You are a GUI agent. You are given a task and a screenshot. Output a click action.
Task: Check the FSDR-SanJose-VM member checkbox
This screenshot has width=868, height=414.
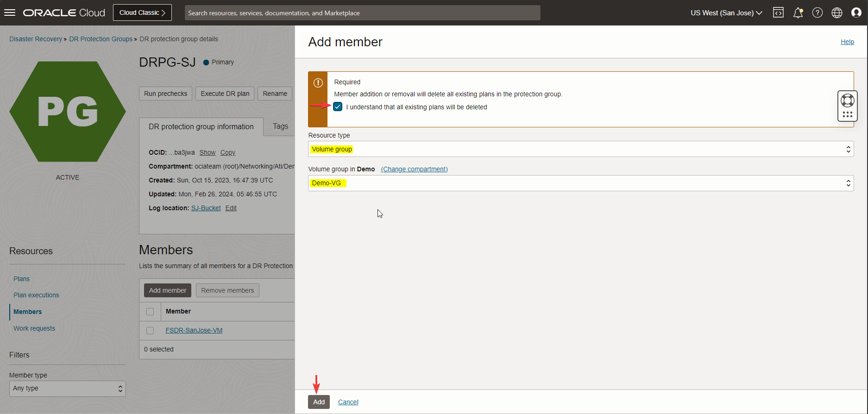pyautogui.click(x=150, y=331)
